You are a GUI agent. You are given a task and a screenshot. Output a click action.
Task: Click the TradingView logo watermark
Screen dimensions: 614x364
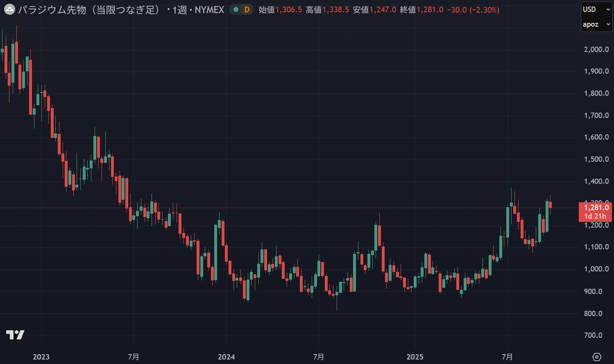pyautogui.click(x=15, y=335)
